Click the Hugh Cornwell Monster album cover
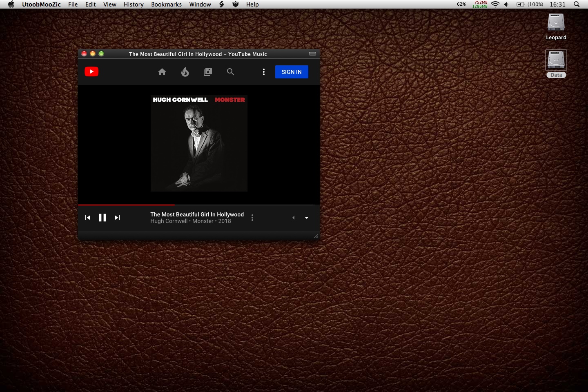 pyautogui.click(x=199, y=143)
